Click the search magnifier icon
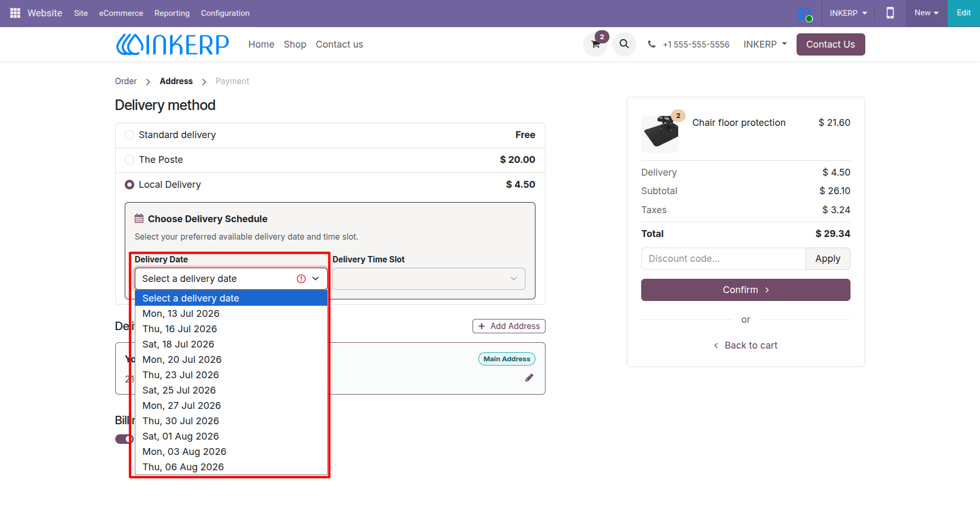980x511 pixels. point(624,44)
